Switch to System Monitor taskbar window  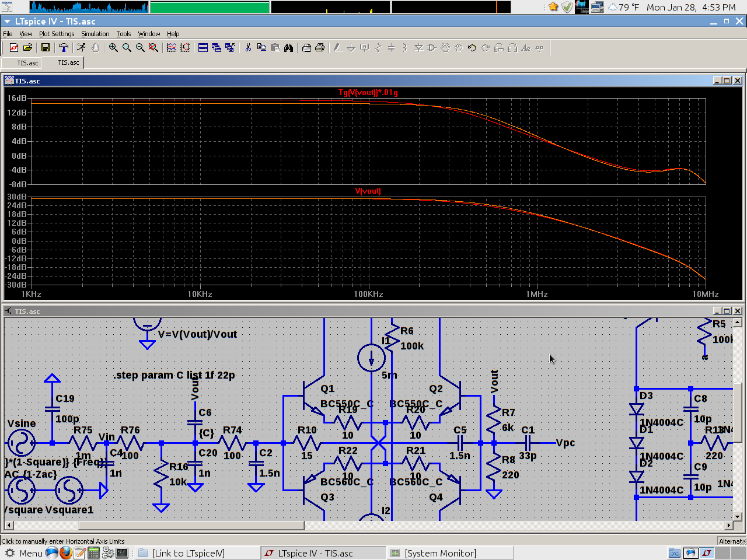coord(450,553)
